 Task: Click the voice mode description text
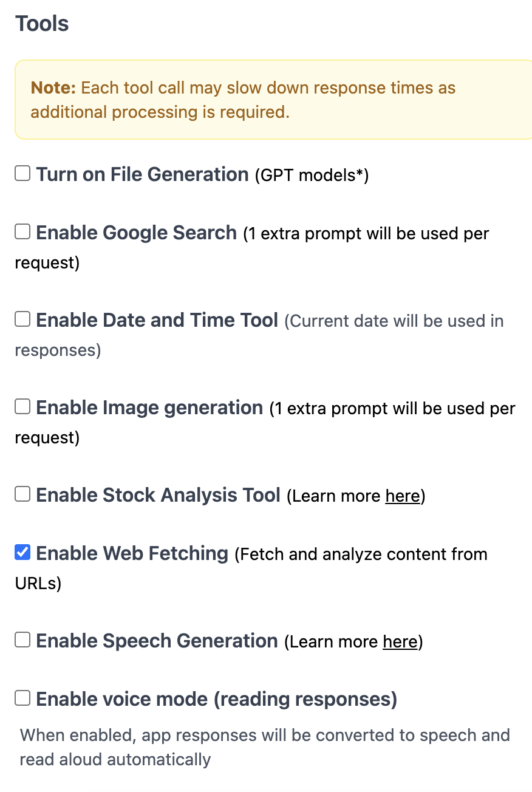click(265, 747)
